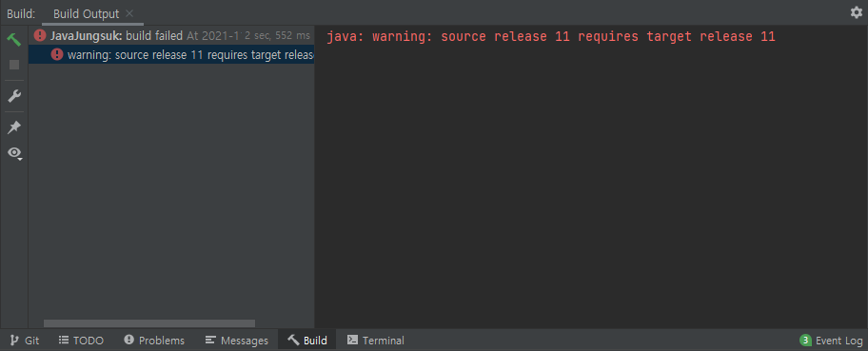This screenshot has height=351, width=868.
Task: Click the error icon beside JavaJungsuk
Action: tap(39, 36)
